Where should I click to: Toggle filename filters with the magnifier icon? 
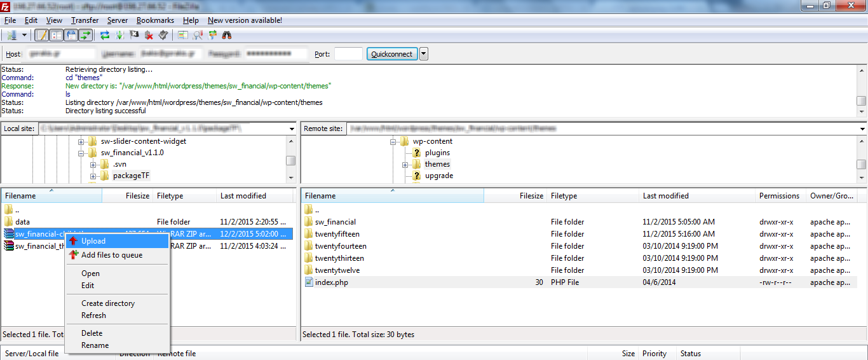click(198, 35)
